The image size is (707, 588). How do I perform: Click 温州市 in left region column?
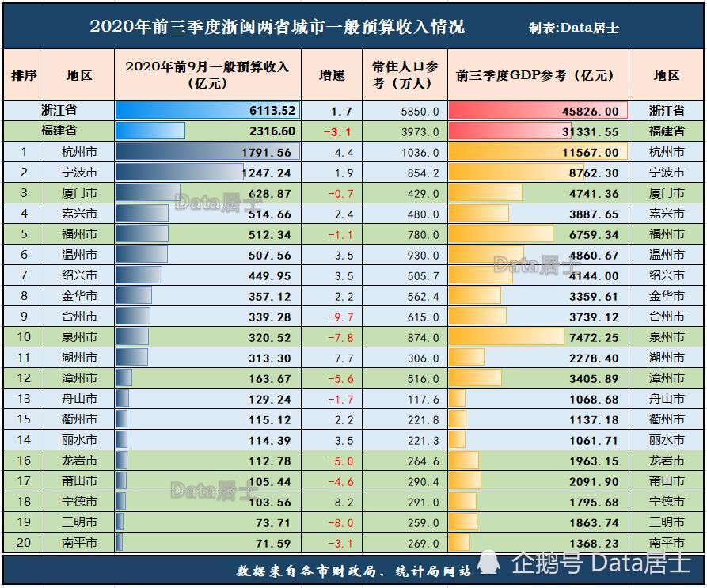pyautogui.click(x=79, y=255)
